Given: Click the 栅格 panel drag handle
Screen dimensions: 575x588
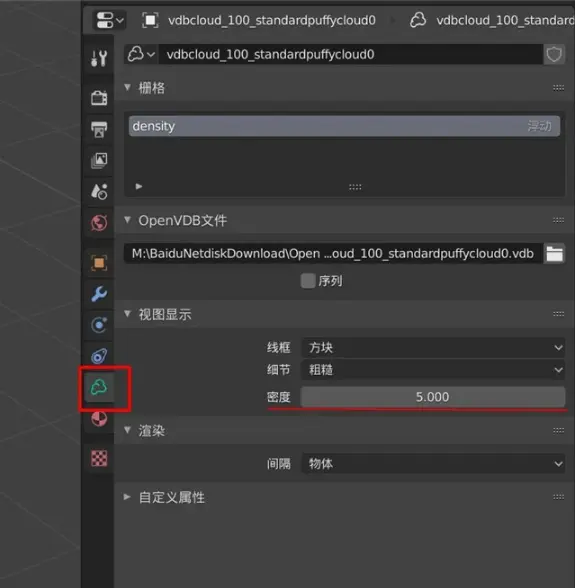Looking at the screenshot, I should tap(558, 88).
